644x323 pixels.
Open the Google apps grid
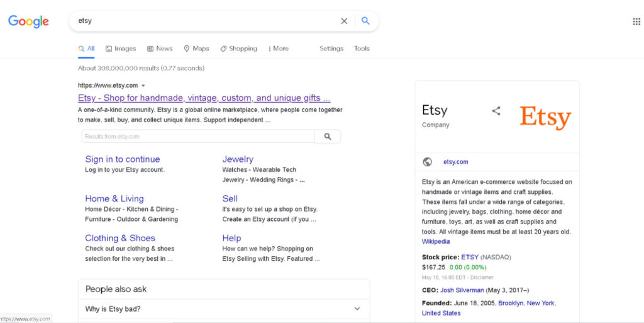636,21
